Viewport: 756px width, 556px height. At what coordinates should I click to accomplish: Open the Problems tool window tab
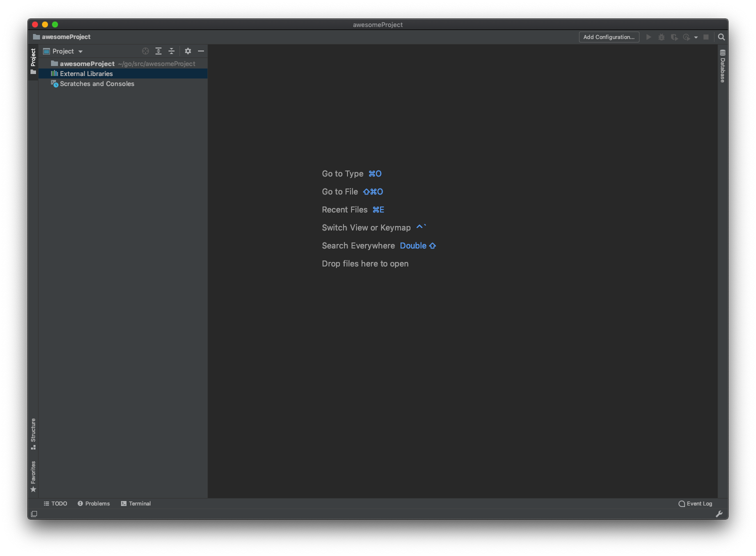pos(93,503)
